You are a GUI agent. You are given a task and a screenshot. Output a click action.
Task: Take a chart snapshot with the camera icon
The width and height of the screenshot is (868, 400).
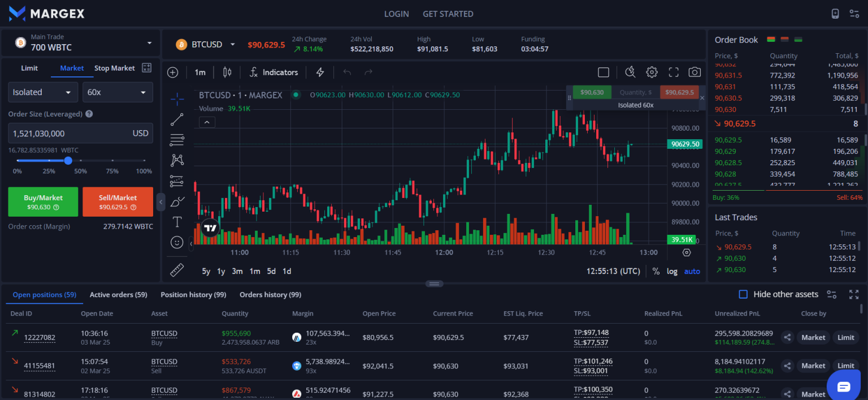tap(695, 72)
